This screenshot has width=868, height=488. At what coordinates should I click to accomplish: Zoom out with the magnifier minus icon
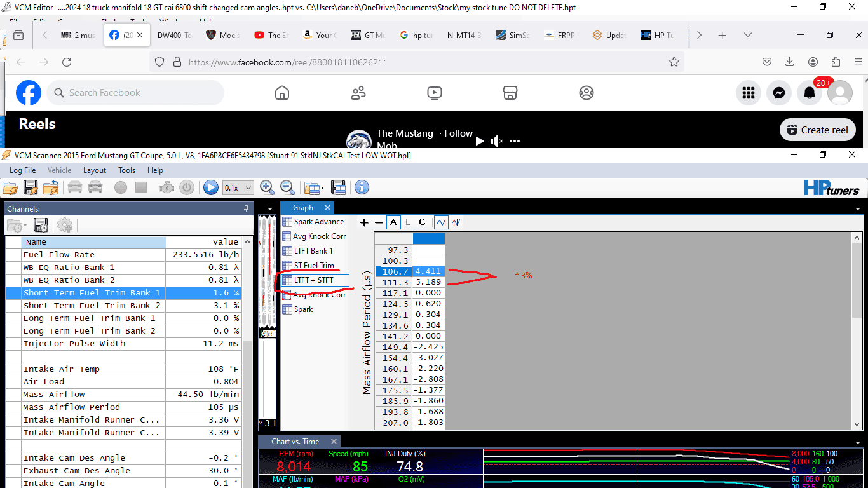pos(287,187)
